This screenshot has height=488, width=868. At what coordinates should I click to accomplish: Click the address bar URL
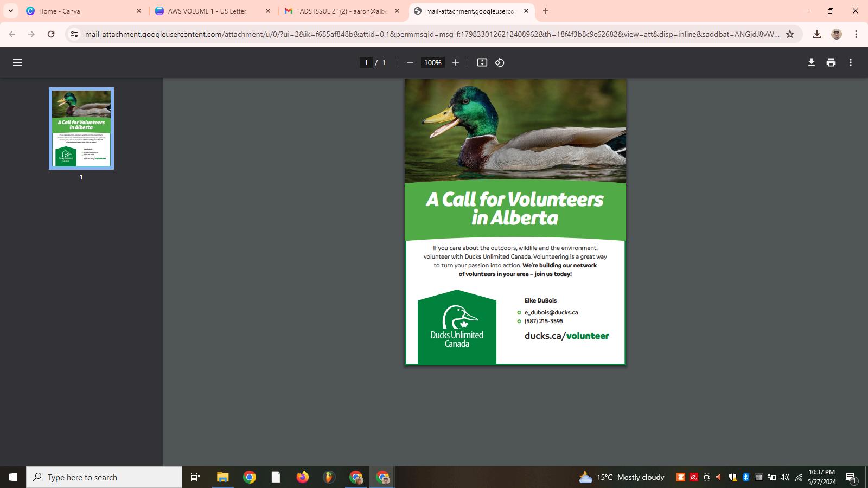tap(432, 34)
